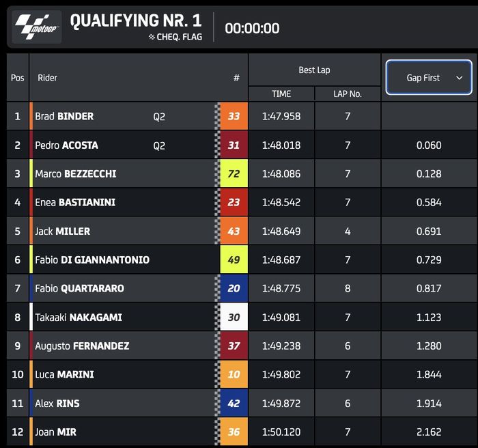Click Pedro Acosta's number 31 badge
478x448 pixels.
[234, 145]
